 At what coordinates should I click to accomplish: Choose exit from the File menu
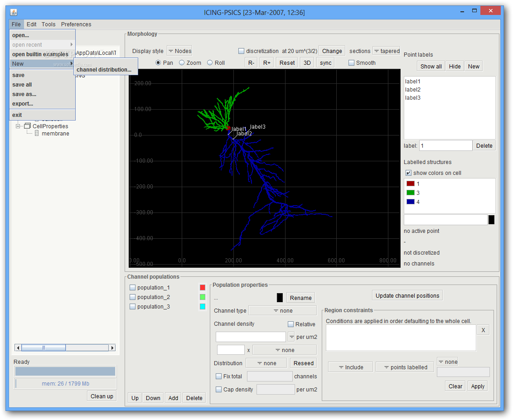43,115
